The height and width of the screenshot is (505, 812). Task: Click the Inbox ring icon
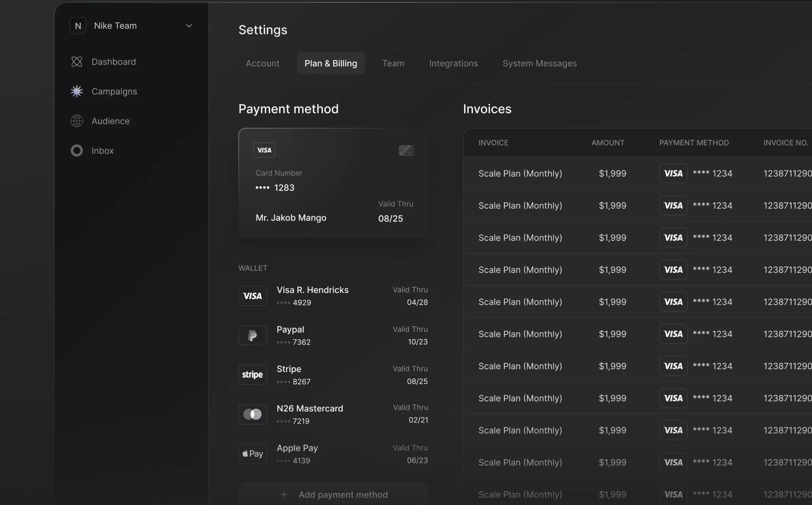pos(77,150)
